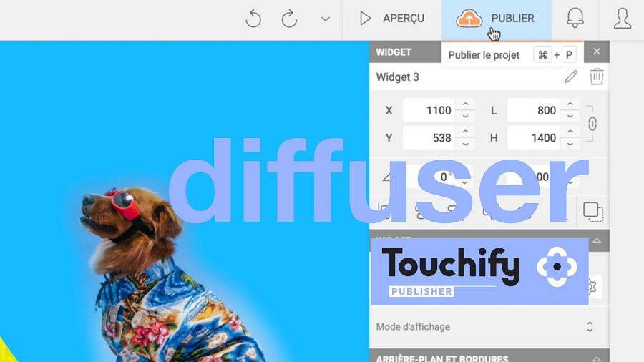Click the APERÇU preview button
644x362 pixels.
[x=392, y=19]
